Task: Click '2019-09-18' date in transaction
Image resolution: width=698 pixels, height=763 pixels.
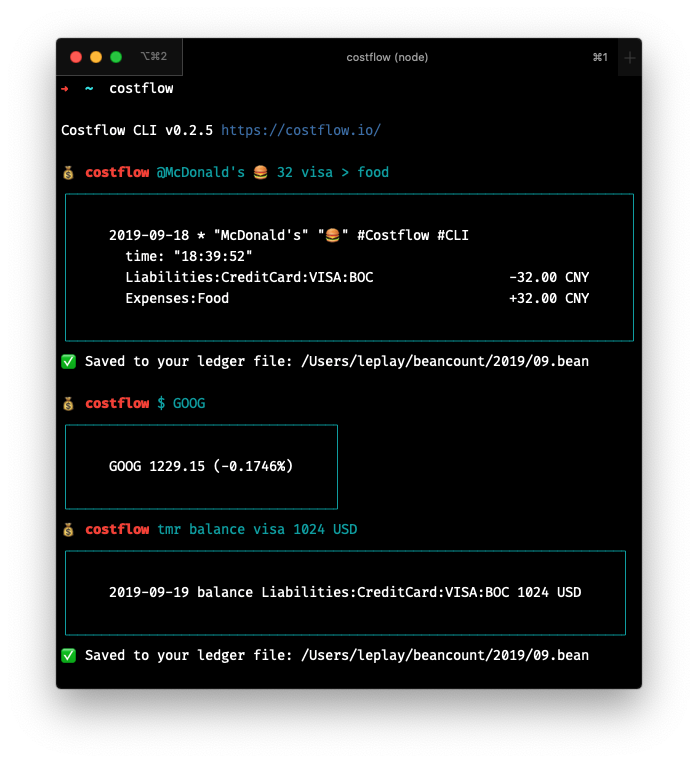Action: click(x=149, y=236)
